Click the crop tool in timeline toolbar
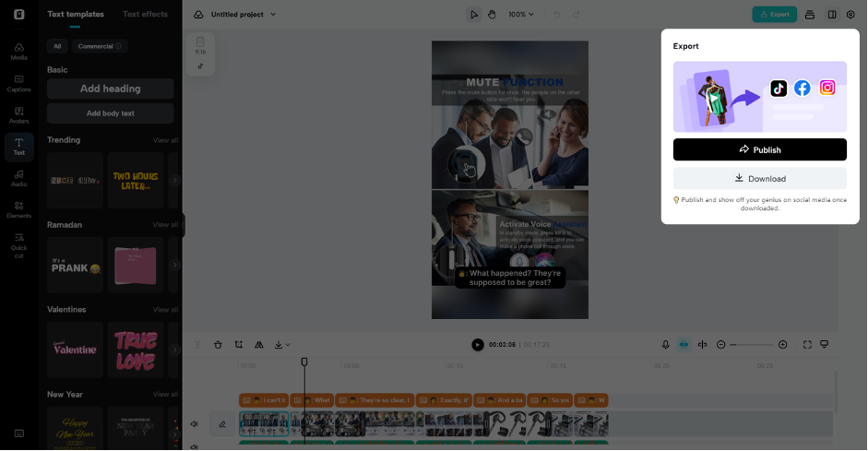Screen dimensions: 868x451 coord(238,344)
